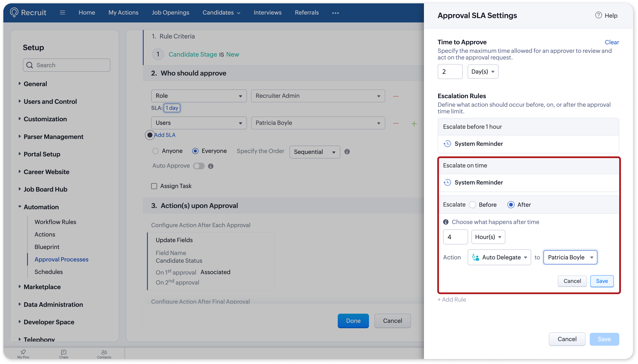Select the Before escalate radio button
The height and width of the screenshot is (364, 638).
pyautogui.click(x=472, y=204)
